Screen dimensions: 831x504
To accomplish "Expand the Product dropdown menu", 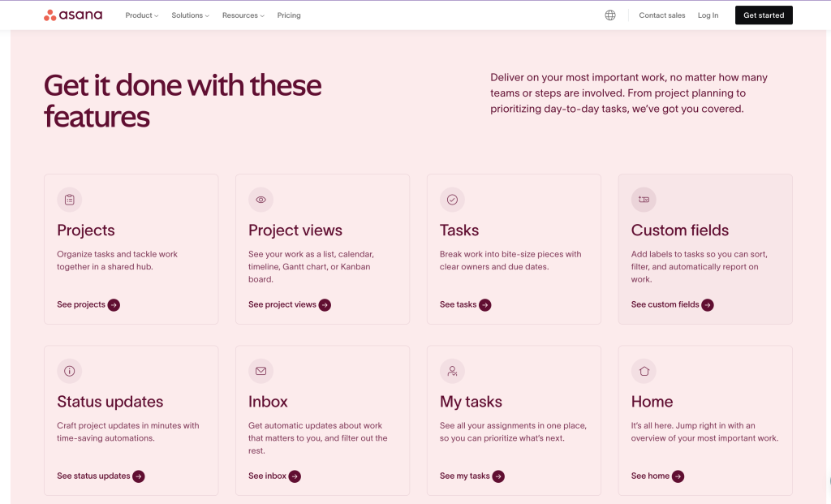I will tap(142, 15).
